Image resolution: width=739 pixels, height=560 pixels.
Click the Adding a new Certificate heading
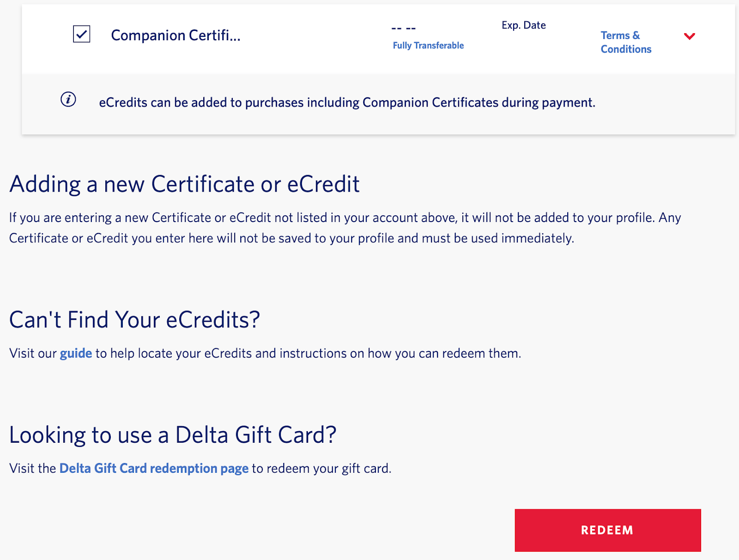[184, 184]
